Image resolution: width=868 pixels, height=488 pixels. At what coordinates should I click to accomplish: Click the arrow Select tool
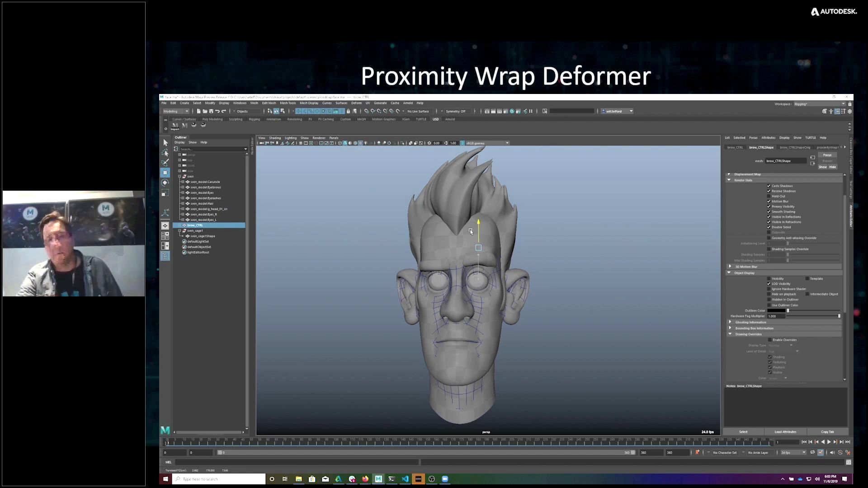click(x=165, y=142)
